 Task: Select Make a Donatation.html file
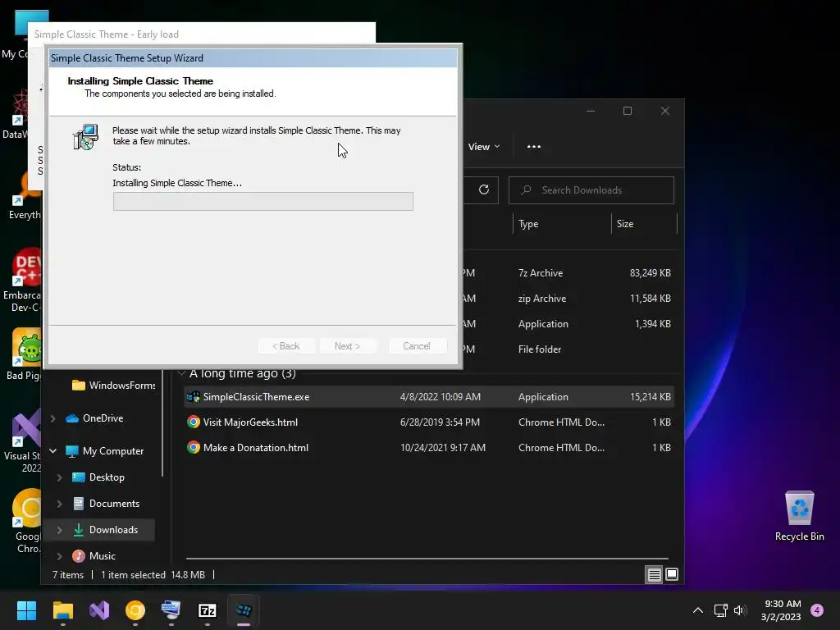click(x=256, y=447)
